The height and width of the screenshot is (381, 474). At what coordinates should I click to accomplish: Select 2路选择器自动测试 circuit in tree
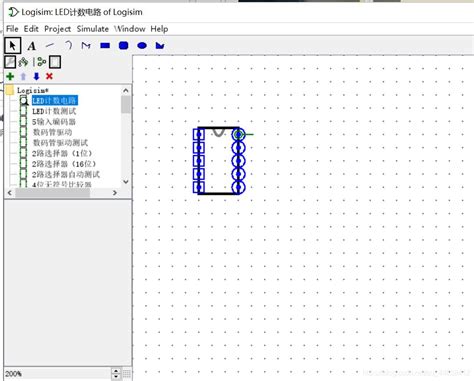[66, 174]
